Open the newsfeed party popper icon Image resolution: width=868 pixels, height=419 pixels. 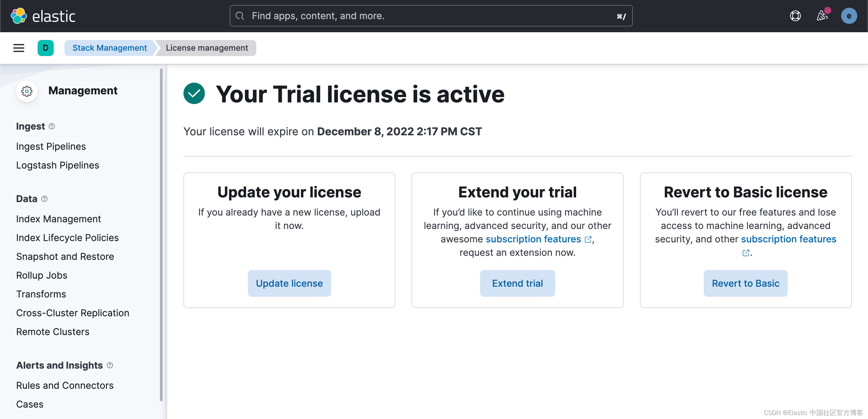pos(822,16)
